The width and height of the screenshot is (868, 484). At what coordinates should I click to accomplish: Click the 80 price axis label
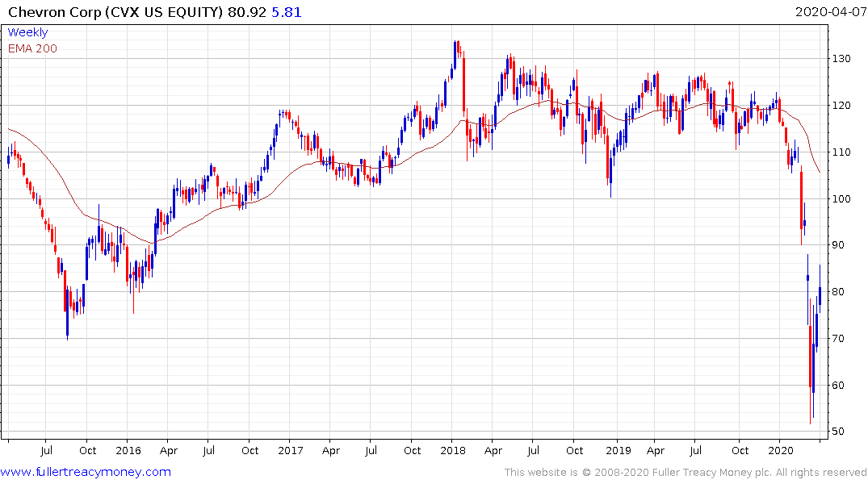(838, 292)
